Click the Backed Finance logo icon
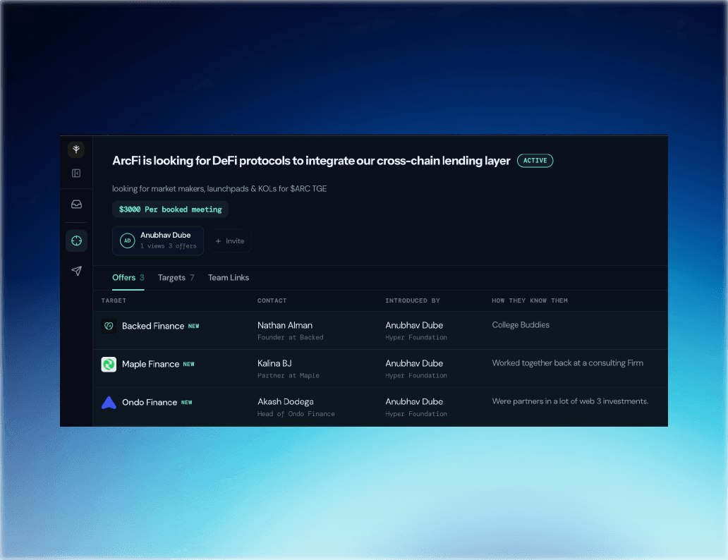Viewport: 728px width, 560px height. [x=109, y=326]
